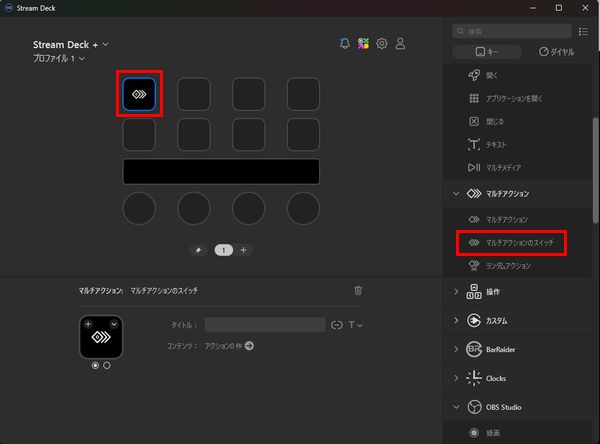600x444 pixels.
Task: Expand the BarRaider category
Action: (456, 349)
